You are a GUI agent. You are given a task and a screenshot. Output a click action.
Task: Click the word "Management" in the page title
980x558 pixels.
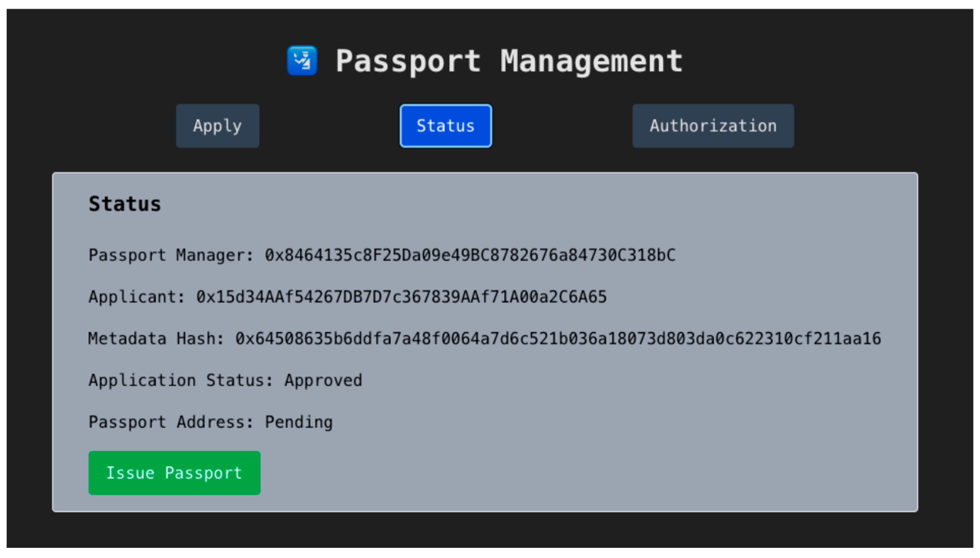pos(591,61)
